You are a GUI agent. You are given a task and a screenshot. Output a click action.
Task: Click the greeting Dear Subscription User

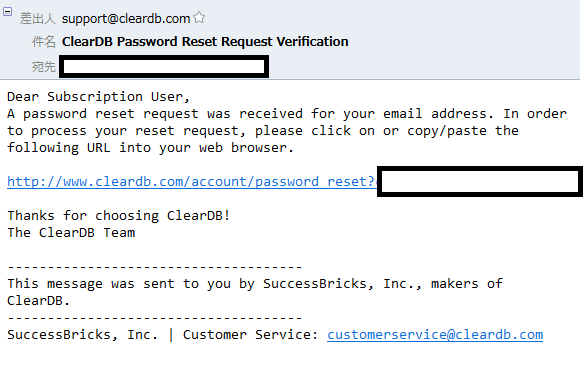pos(99,96)
